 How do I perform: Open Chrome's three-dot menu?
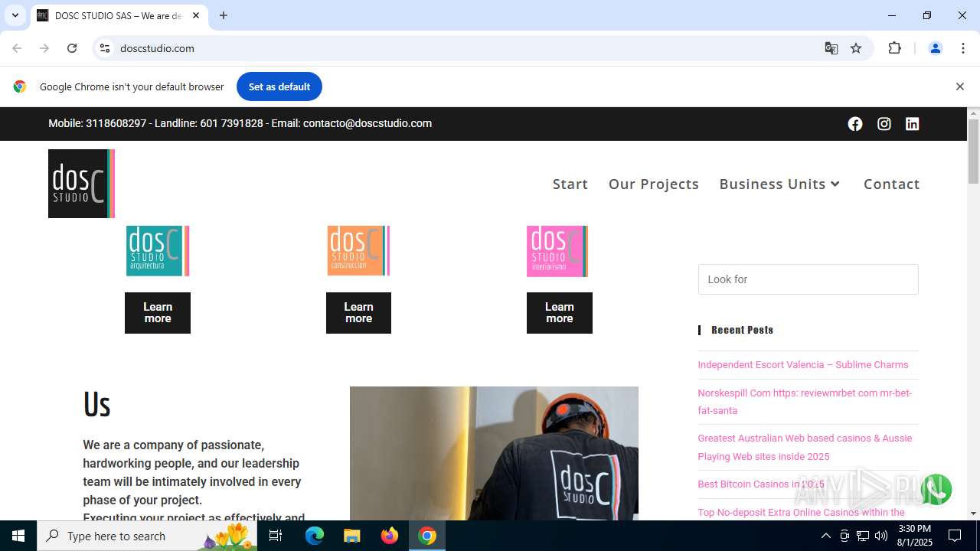[963, 48]
